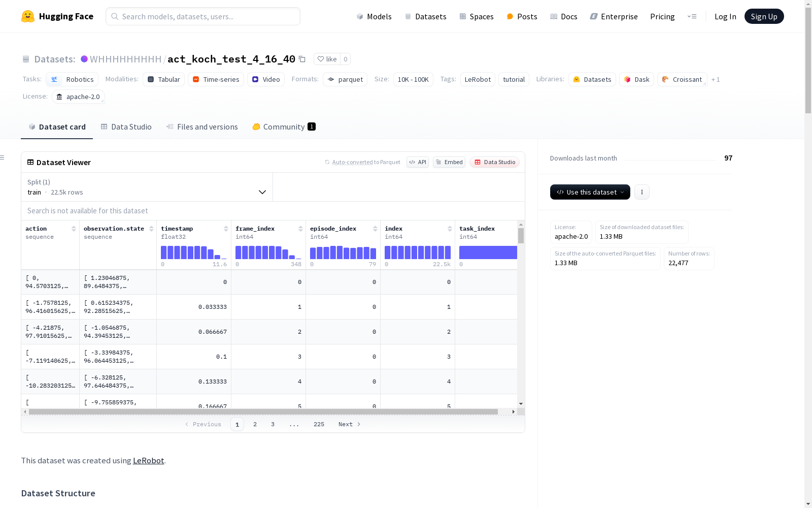Click the apache-2.0 license tag

78,97
